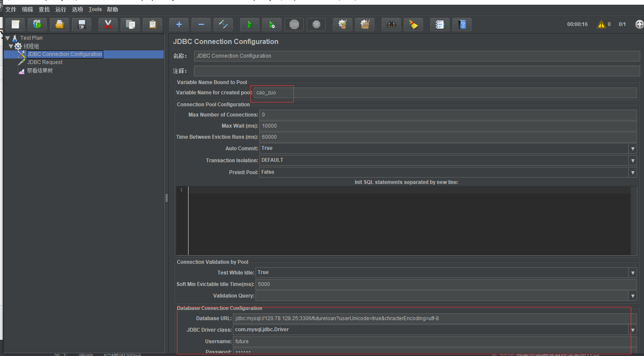644x356 pixels.
Task: Shut down test threads icon
Action: coord(316,24)
